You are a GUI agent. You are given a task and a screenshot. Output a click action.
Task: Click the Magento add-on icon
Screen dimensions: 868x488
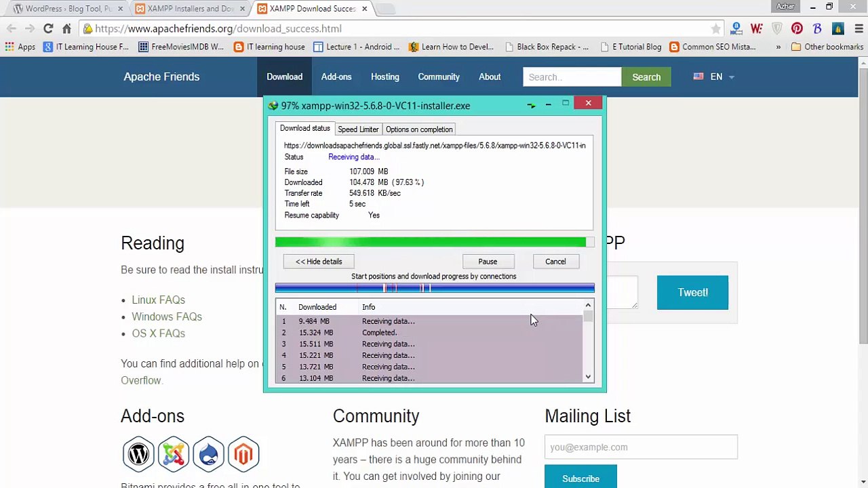pyautogui.click(x=243, y=454)
